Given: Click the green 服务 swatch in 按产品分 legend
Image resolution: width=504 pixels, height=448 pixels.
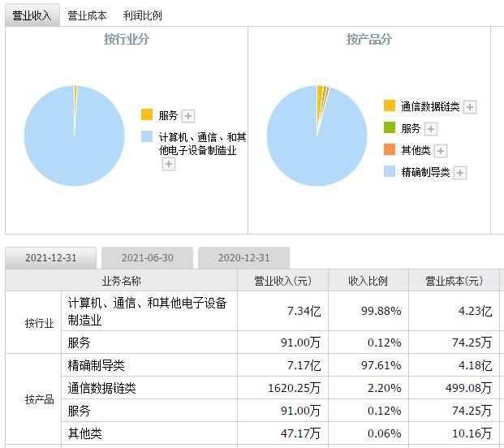Looking at the screenshot, I should point(390,127).
